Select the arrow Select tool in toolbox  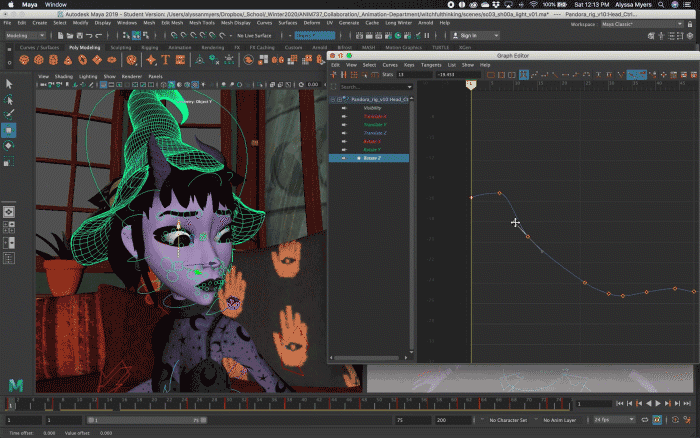pyautogui.click(x=9, y=83)
